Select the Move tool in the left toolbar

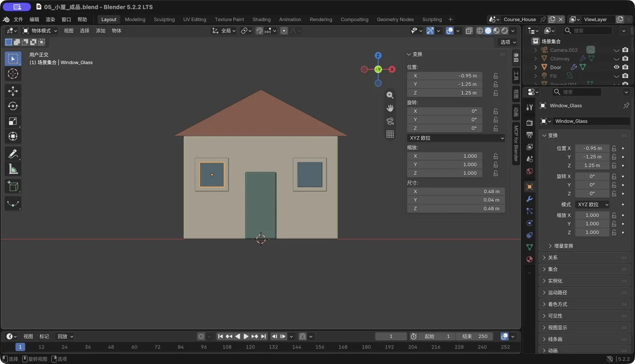(13, 91)
